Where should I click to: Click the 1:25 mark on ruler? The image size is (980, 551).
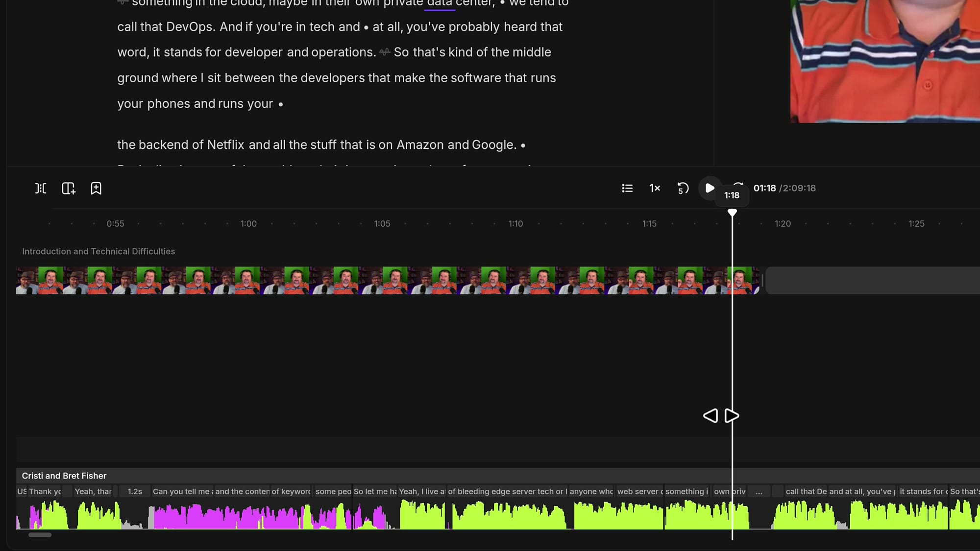pos(916,224)
